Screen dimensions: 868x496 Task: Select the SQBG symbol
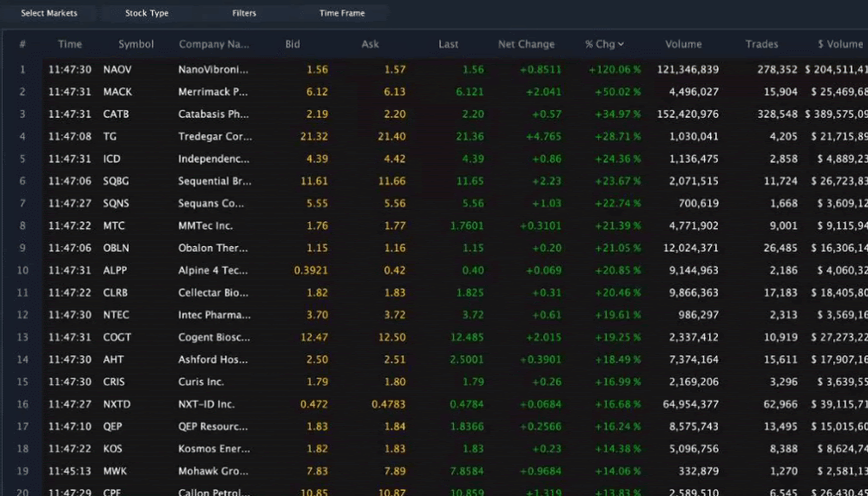(115, 181)
